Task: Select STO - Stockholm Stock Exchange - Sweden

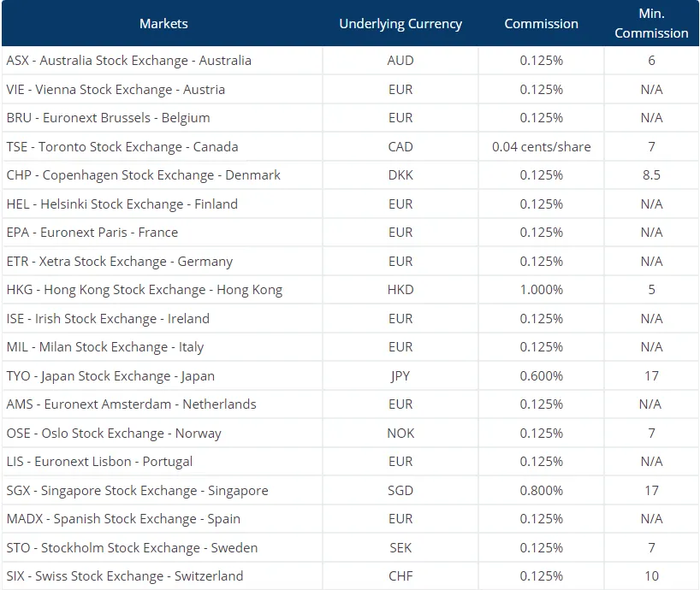Action: pyautogui.click(x=132, y=547)
